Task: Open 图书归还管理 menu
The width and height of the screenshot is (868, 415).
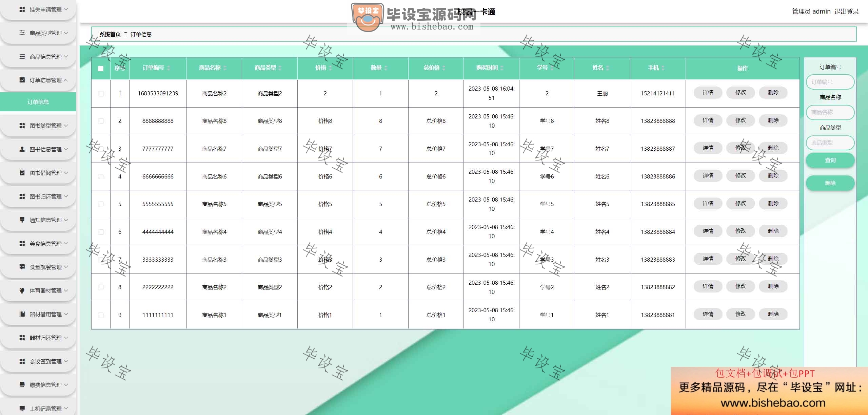Action: coord(38,196)
